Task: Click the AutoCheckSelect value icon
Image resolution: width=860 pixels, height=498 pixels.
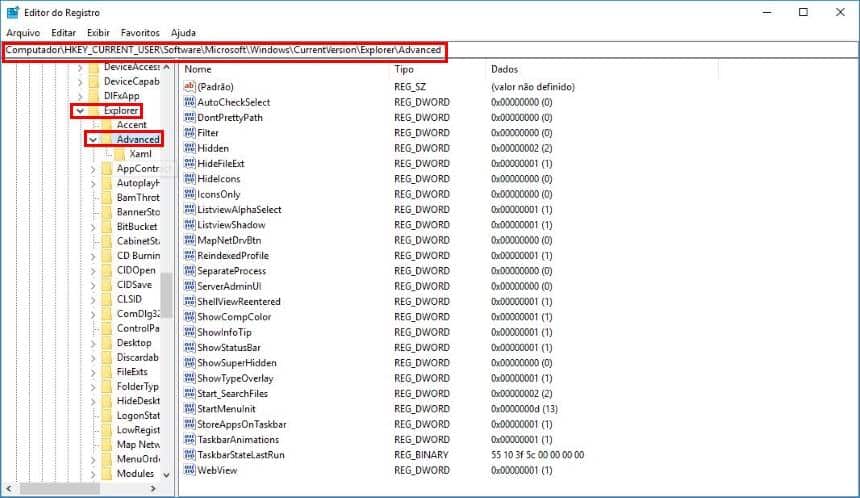Action: coord(190,102)
